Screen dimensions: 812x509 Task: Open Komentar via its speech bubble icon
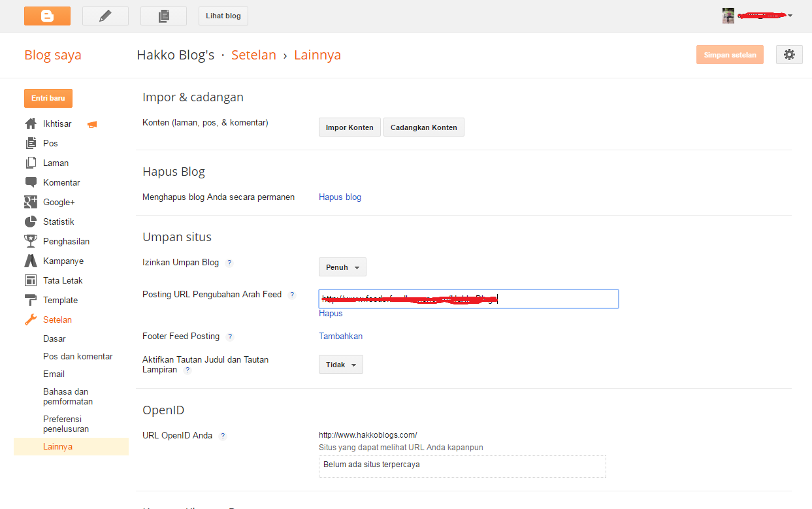click(x=31, y=182)
